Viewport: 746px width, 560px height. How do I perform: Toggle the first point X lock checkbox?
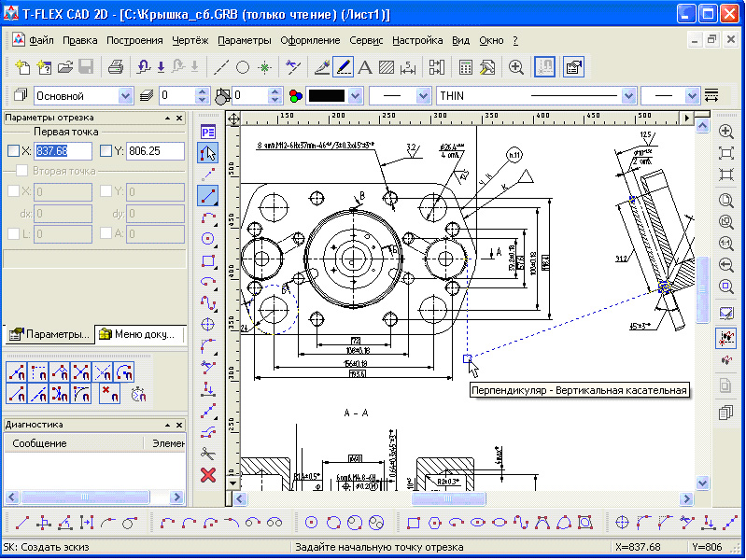tap(13, 151)
